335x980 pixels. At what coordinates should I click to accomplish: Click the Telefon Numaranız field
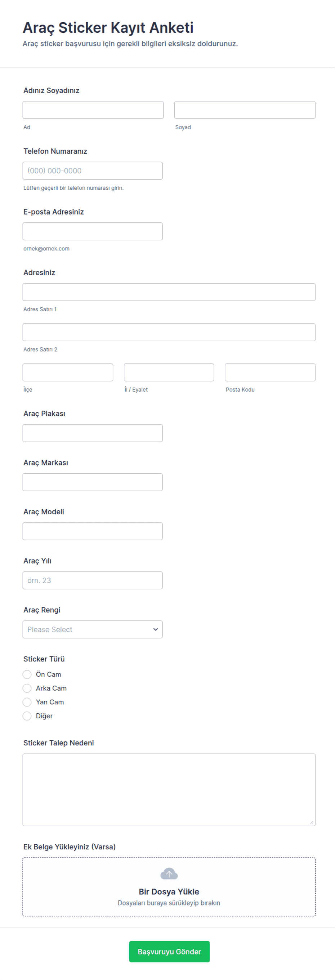[93, 171]
